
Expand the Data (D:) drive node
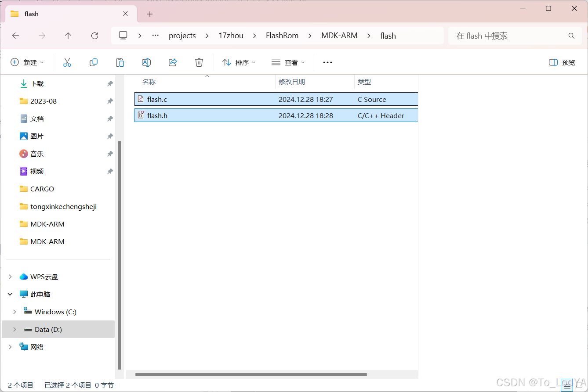[15, 329]
